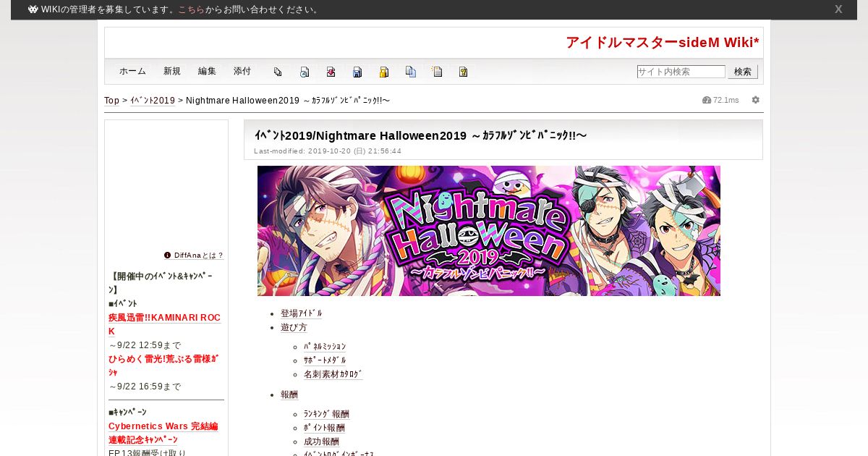The height and width of the screenshot is (456, 868).
Task: Select the 新規 menu item
Action: [x=172, y=71]
